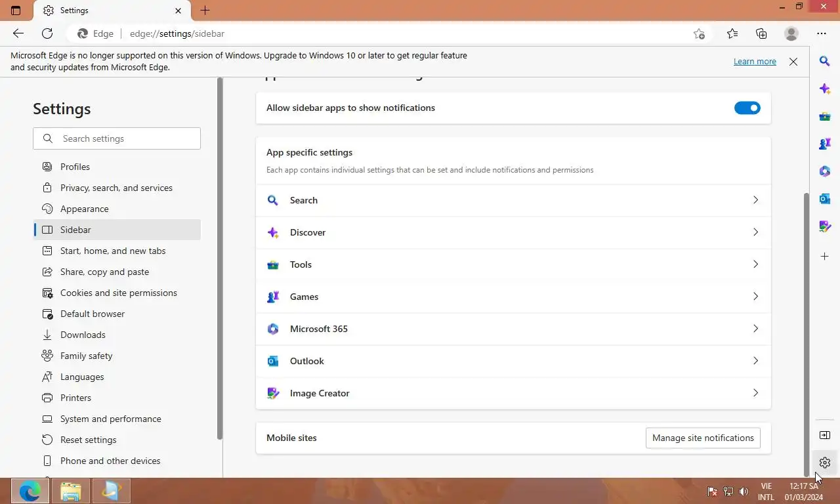Focus the Search settings field
The image size is (840, 504).
point(117,138)
